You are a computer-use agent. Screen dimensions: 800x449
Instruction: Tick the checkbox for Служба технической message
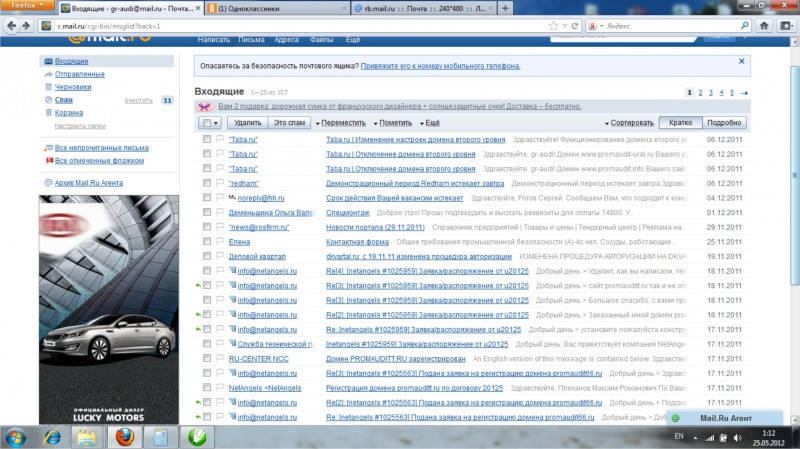click(207, 343)
